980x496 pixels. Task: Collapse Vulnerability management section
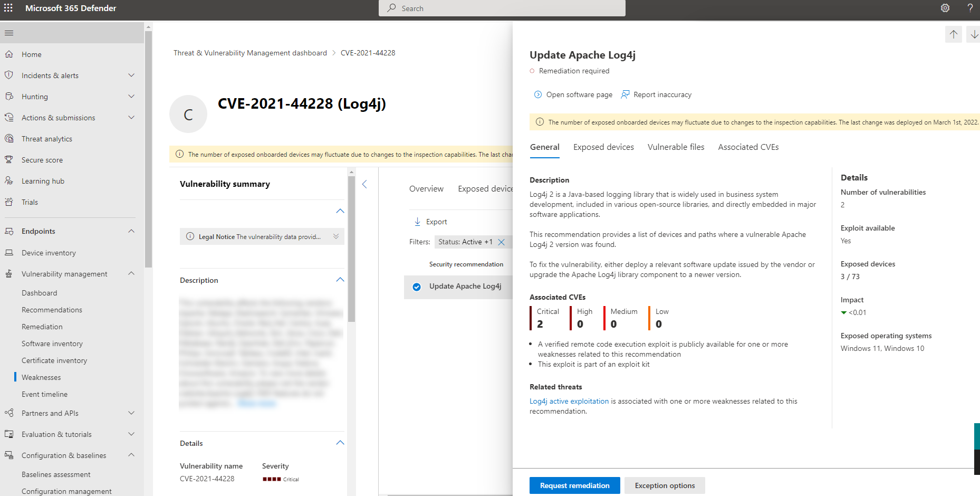point(131,273)
